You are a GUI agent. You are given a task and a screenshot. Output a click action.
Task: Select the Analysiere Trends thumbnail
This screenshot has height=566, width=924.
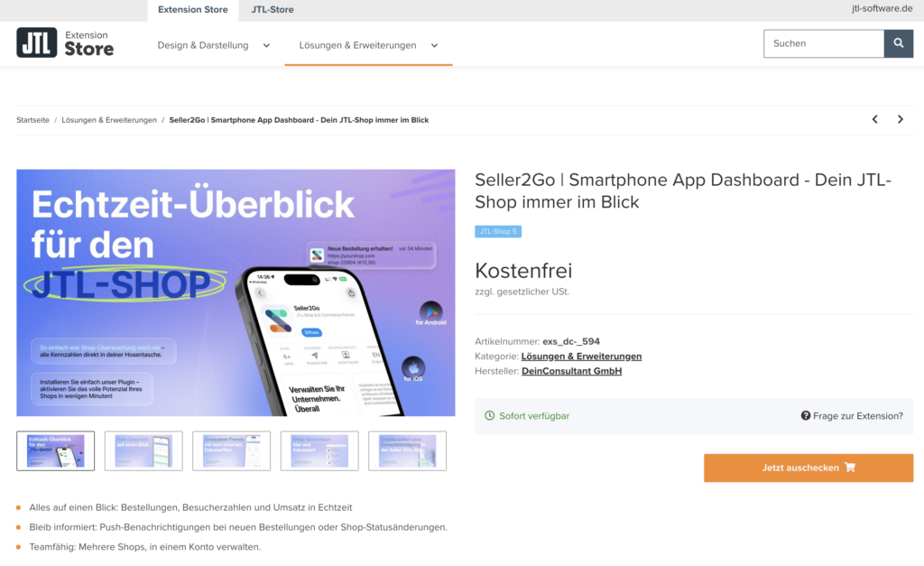pyautogui.click(x=232, y=451)
